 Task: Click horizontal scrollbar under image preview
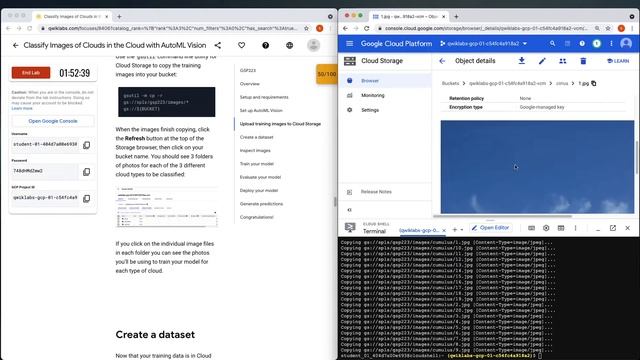click(503, 216)
